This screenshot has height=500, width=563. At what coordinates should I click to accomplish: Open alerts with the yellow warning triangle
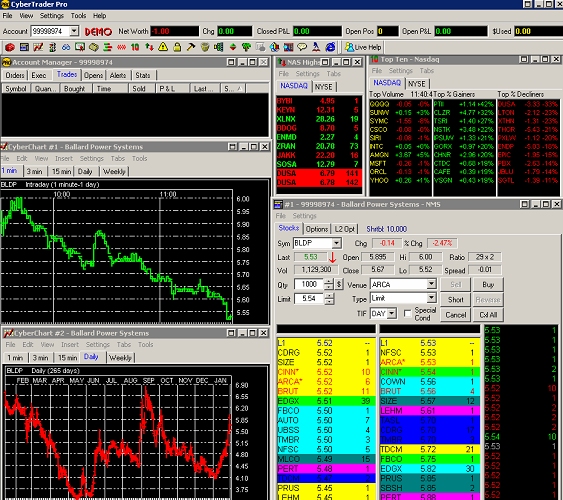(x=163, y=47)
